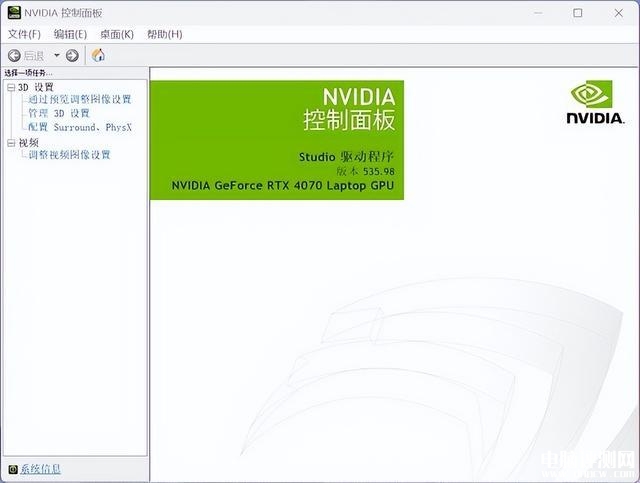Click the Forward arrow icon in toolbar

click(72, 56)
